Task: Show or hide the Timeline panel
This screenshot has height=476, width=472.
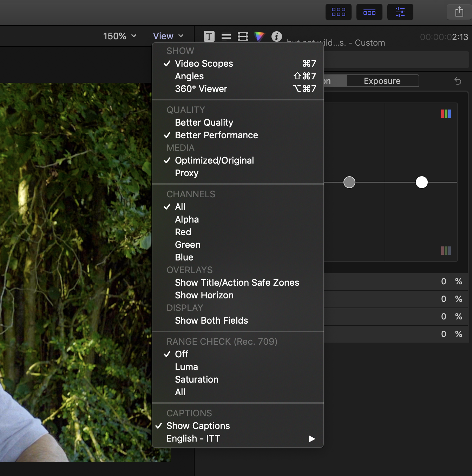Action: 369,12
